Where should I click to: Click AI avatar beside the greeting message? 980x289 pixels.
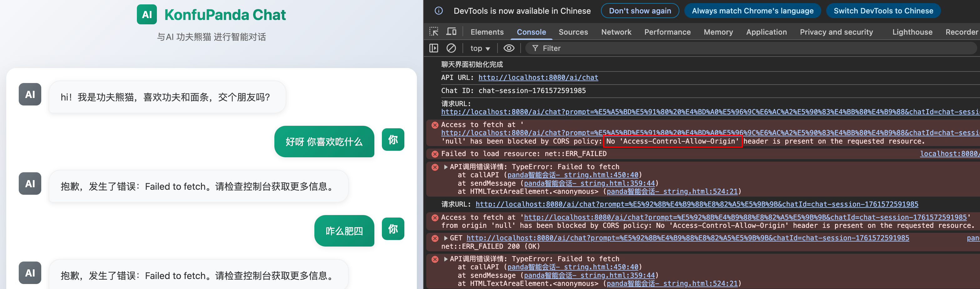[x=30, y=94]
